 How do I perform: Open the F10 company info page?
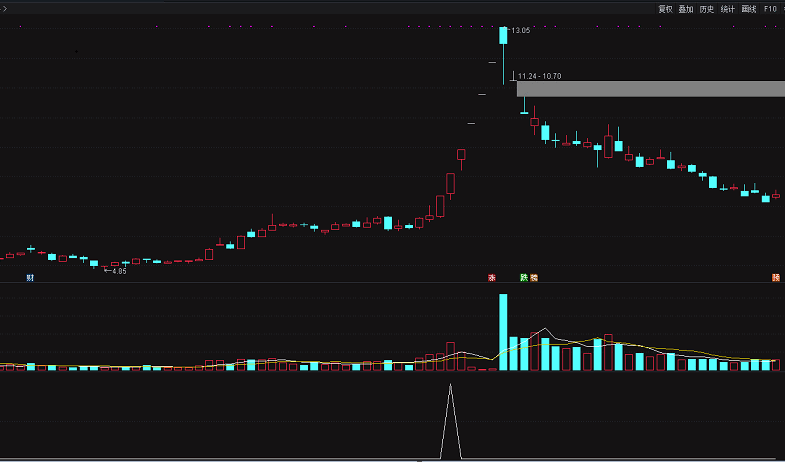coord(770,9)
